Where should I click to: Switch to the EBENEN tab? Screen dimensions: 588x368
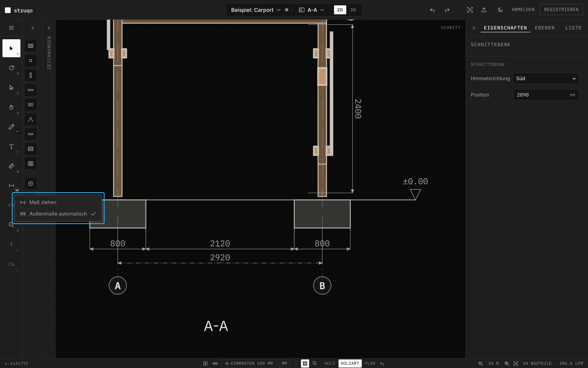pos(545,28)
